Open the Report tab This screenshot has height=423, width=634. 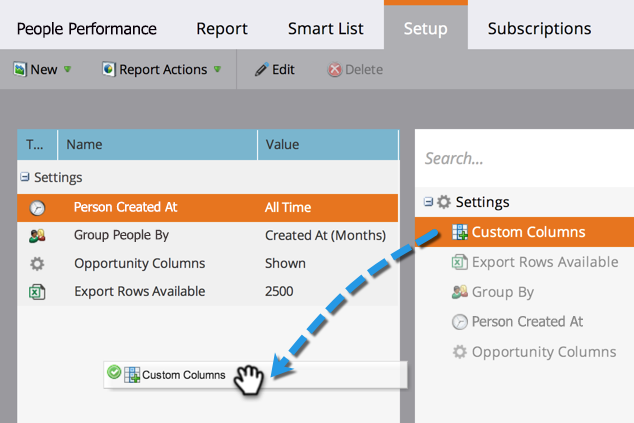click(x=222, y=28)
